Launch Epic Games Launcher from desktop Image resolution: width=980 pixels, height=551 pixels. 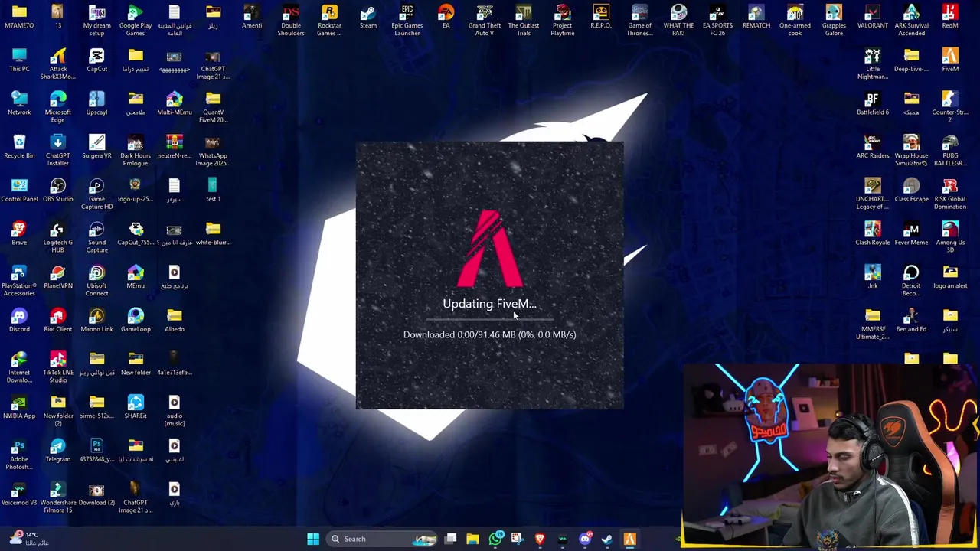(407, 20)
